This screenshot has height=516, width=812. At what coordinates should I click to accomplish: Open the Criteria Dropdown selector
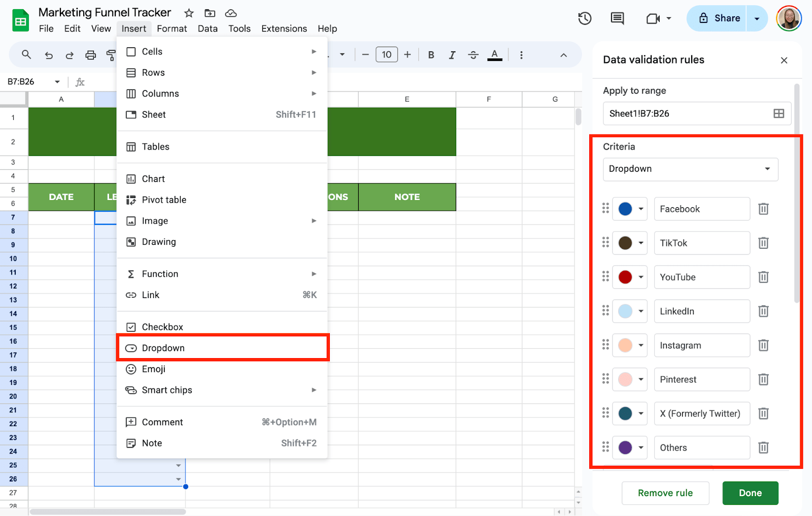[x=690, y=169]
